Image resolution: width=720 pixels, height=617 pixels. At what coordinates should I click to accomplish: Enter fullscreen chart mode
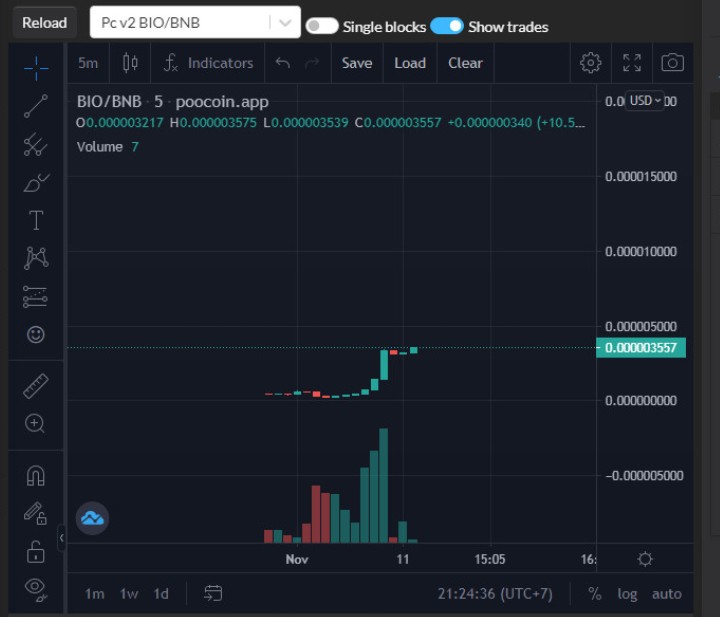[x=632, y=63]
